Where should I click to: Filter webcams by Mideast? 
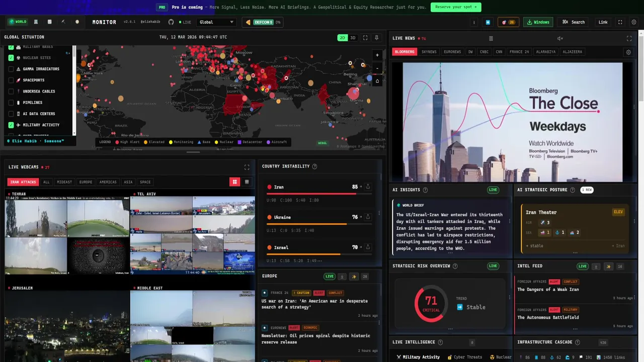coord(64,182)
